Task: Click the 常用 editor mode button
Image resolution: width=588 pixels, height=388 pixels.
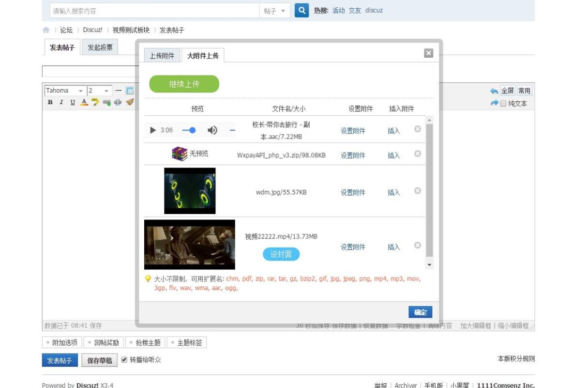Action: [524, 91]
